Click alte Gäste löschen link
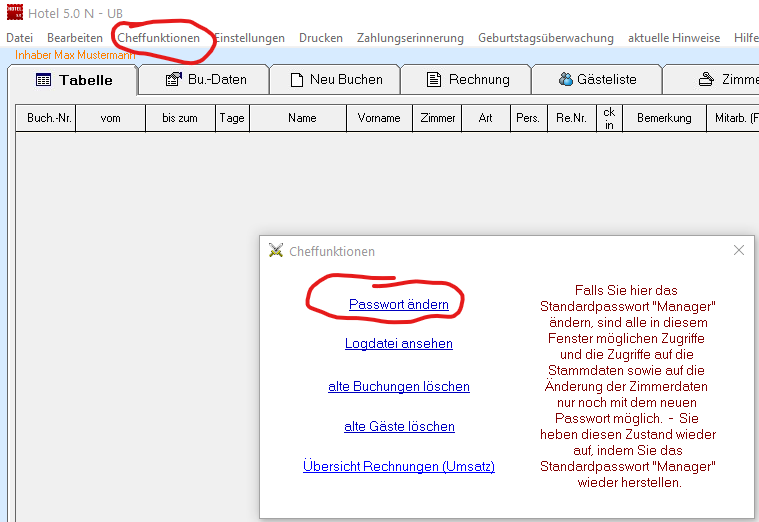 (x=398, y=427)
